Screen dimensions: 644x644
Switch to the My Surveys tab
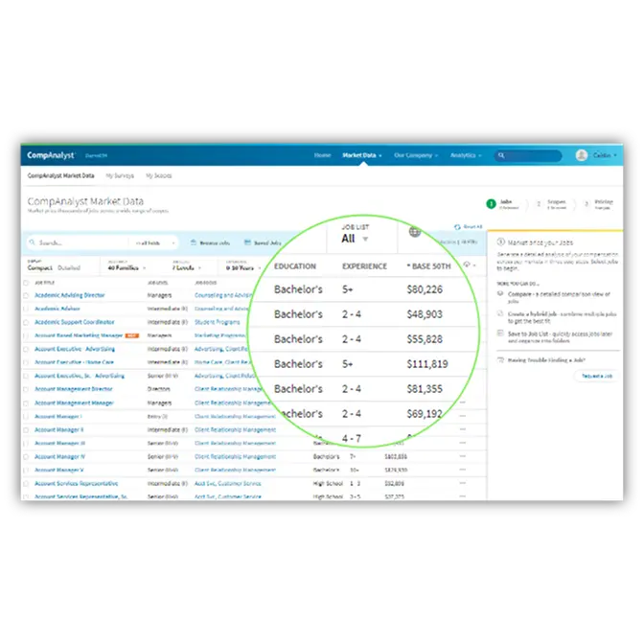[120, 176]
